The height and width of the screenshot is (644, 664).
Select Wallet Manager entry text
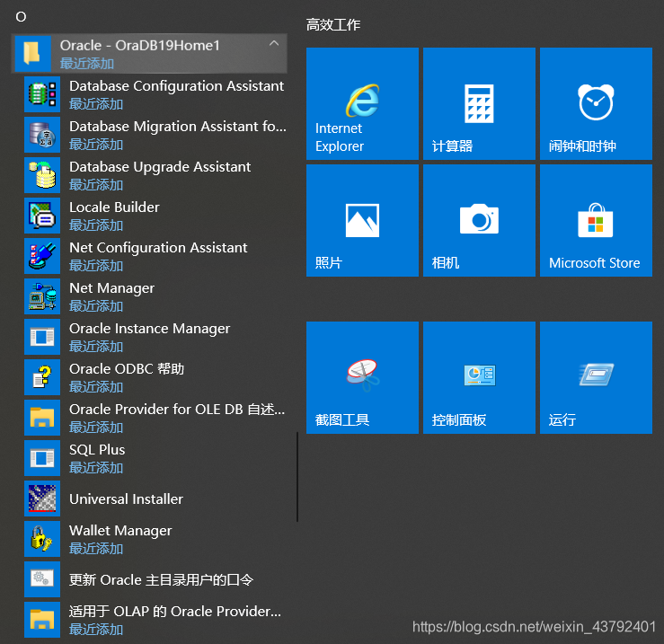120,531
